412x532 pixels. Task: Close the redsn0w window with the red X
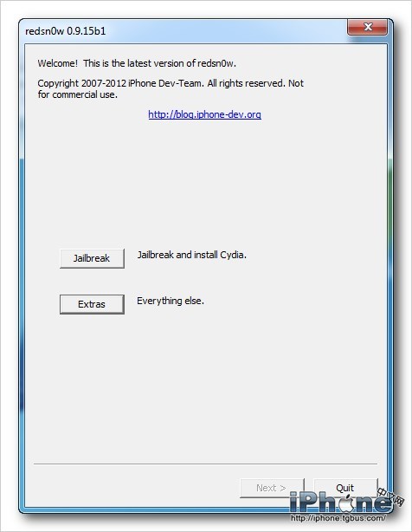[367, 27]
